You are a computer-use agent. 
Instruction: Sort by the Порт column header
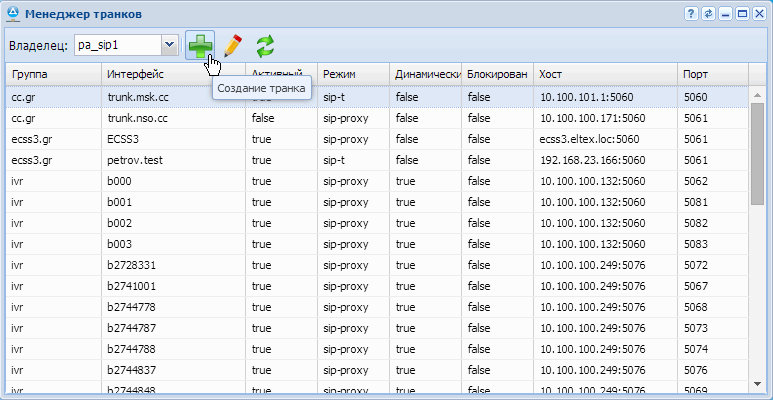712,75
